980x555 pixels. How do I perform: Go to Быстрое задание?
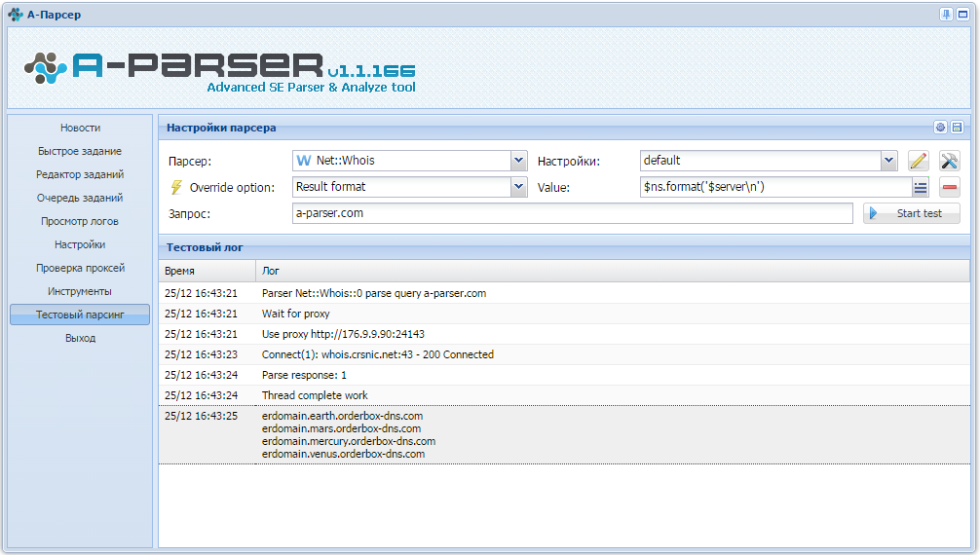(x=80, y=151)
